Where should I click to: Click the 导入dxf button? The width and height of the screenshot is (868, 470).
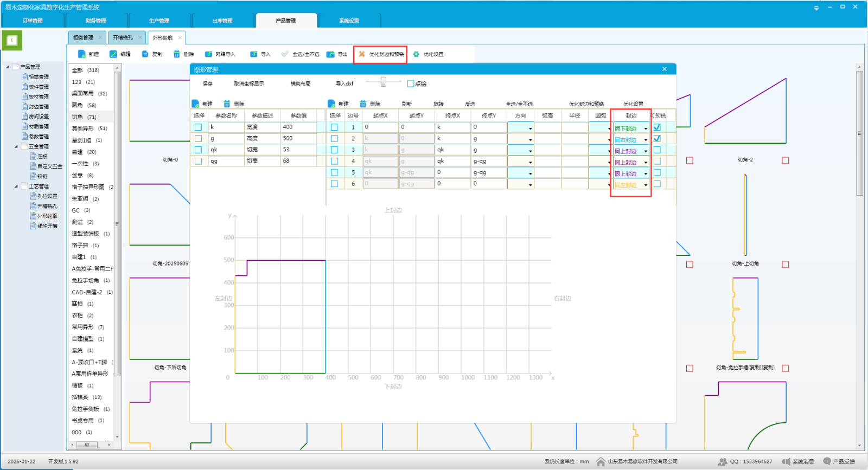(344, 83)
